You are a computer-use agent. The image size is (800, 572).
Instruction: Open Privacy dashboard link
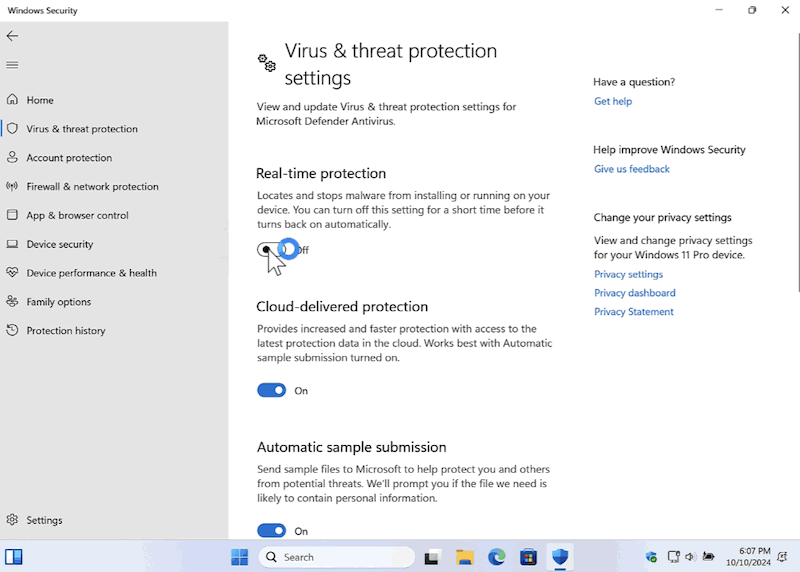(635, 293)
